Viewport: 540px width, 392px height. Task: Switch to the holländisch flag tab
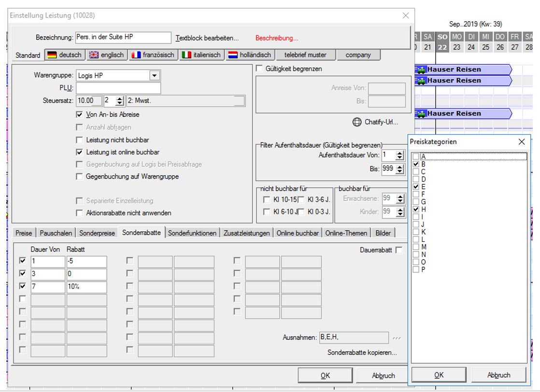(250, 55)
